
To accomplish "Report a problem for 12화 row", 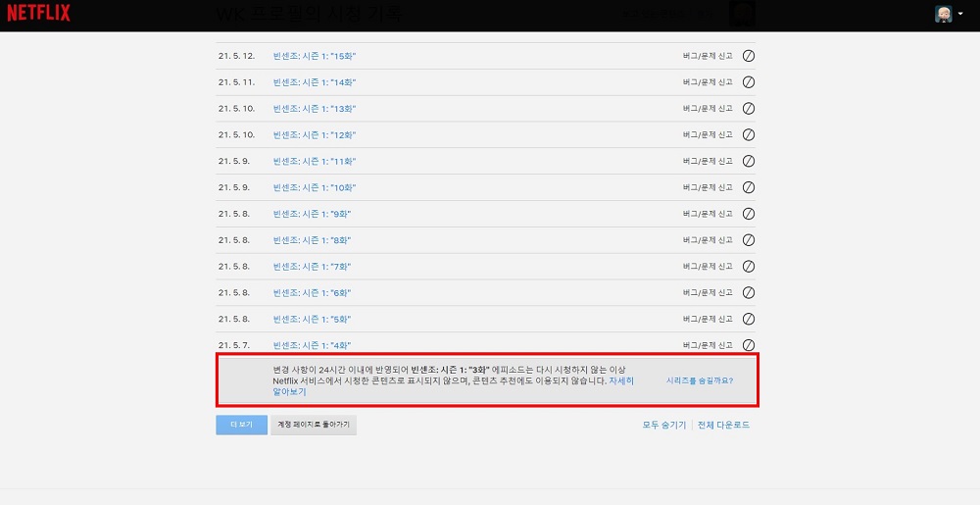I will click(x=708, y=135).
